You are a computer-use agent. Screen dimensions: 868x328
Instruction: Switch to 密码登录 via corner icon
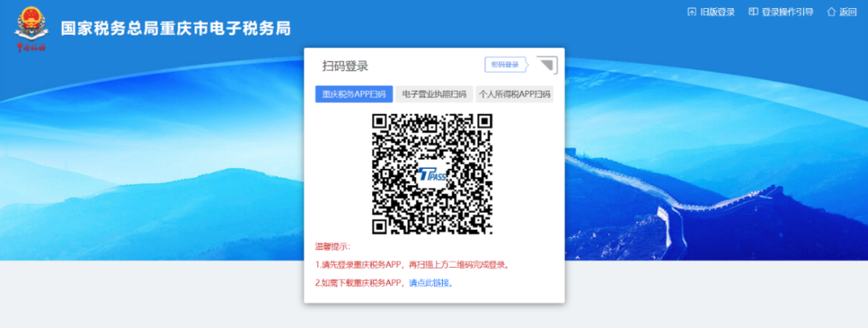pos(547,65)
